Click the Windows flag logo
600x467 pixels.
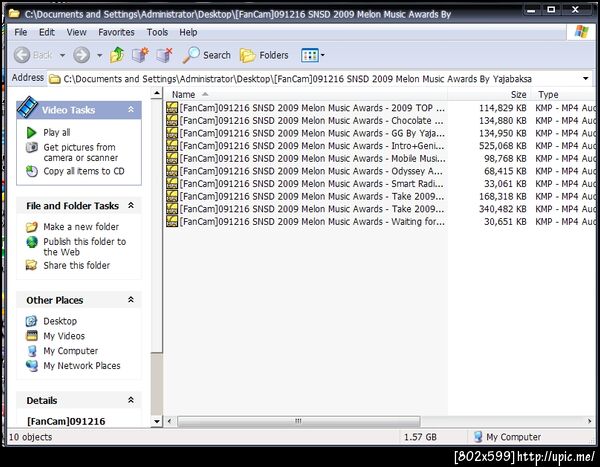(x=582, y=32)
